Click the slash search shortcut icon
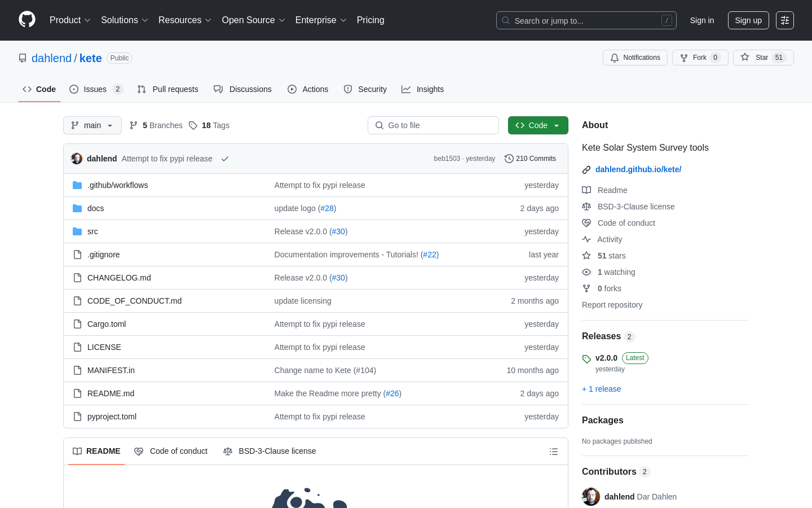Viewport: 812px width, 508px height. pos(667,20)
